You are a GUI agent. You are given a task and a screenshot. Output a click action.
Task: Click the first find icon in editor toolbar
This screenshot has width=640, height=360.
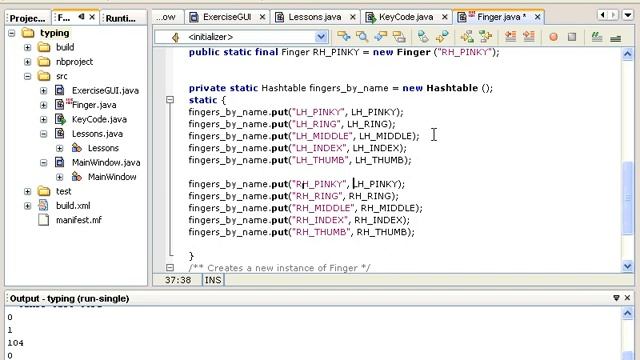click(x=344, y=37)
